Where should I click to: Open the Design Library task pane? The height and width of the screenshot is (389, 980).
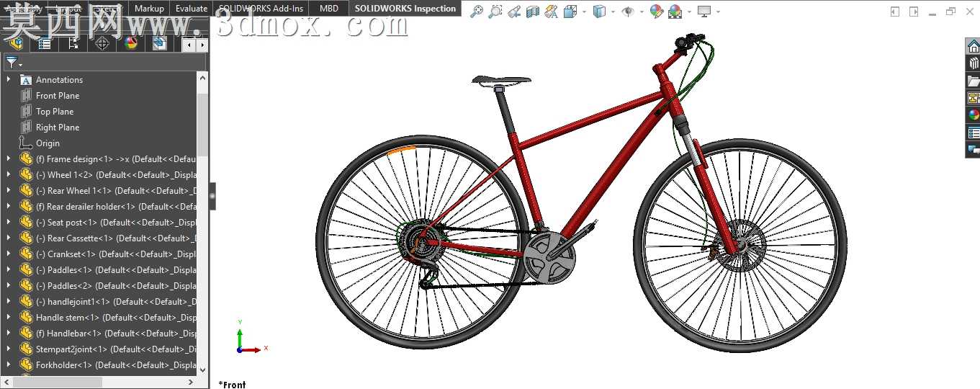[973, 63]
